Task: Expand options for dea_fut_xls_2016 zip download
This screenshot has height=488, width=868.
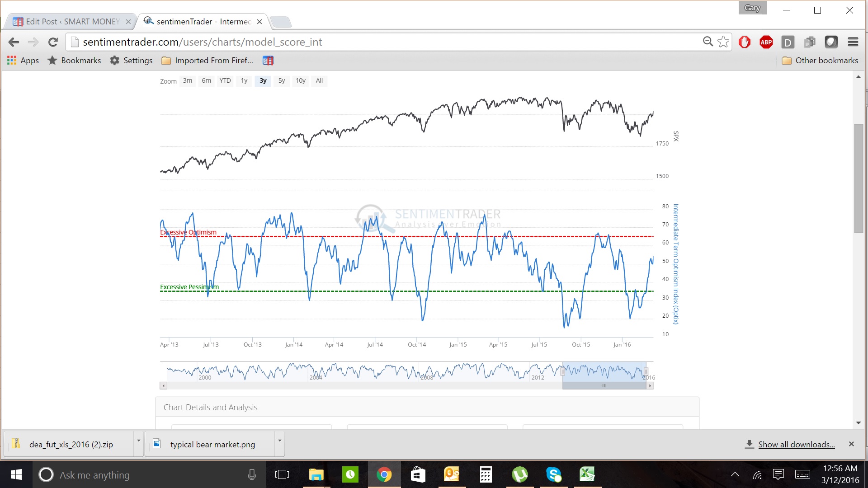Action: [x=138, y=441]
